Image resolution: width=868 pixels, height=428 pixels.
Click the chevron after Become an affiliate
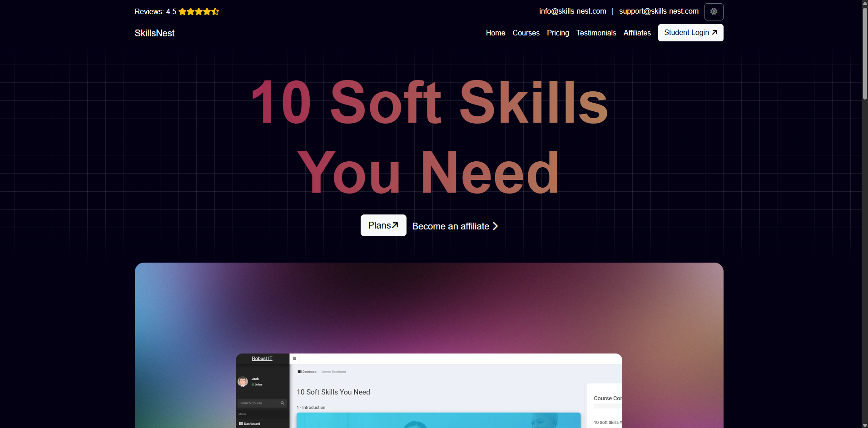495,226
